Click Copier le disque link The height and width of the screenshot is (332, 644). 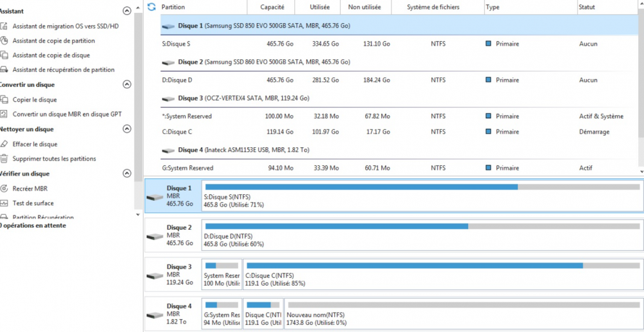point(35,100)
